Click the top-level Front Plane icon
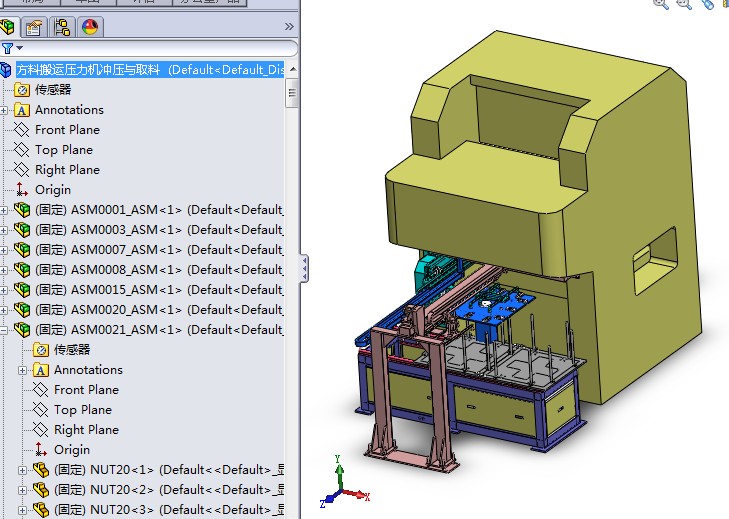This screenshot has height=519, width=729. (x=21, y=130)
